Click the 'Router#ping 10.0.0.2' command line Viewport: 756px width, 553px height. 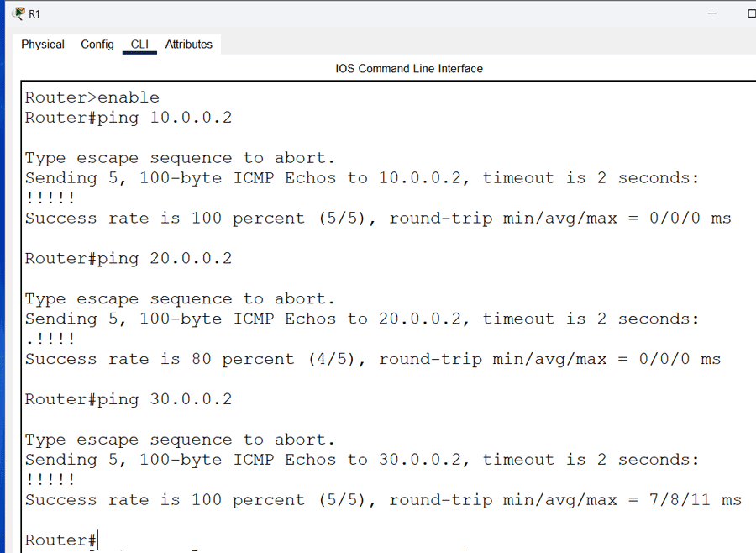(129, 118)
